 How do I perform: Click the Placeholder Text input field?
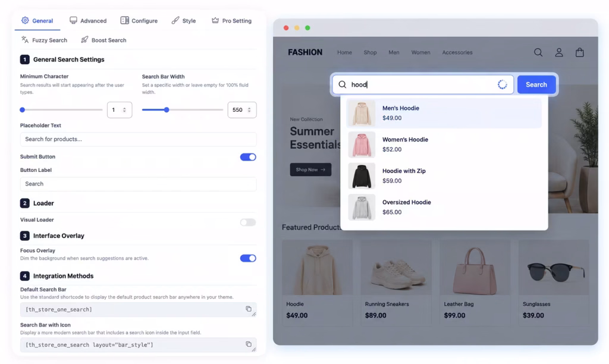138,139
